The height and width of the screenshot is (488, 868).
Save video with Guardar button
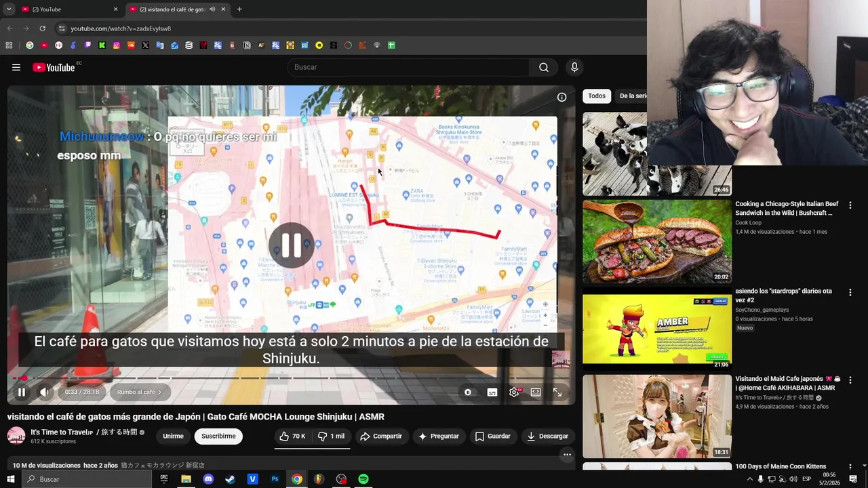pos(492,436)
